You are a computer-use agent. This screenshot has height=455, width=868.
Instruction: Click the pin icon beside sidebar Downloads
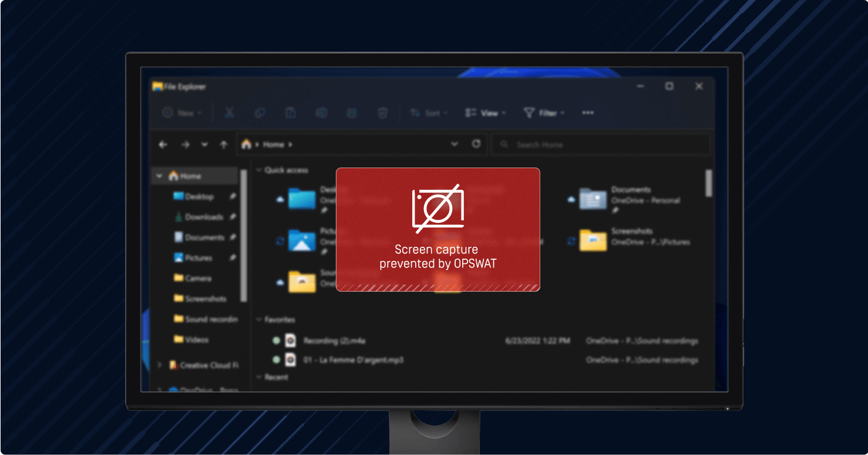[x=233, y=217]
